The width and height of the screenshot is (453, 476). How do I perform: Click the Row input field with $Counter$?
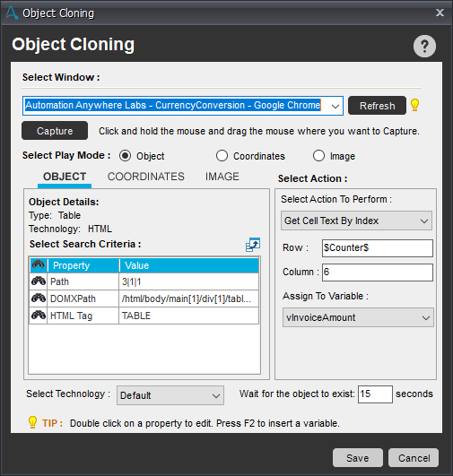tap(378, 248)
